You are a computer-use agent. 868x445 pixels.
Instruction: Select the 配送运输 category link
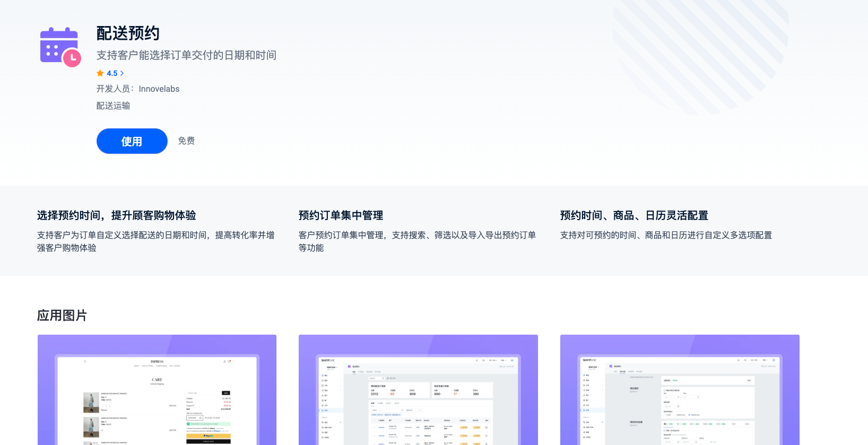pos(113,106)
